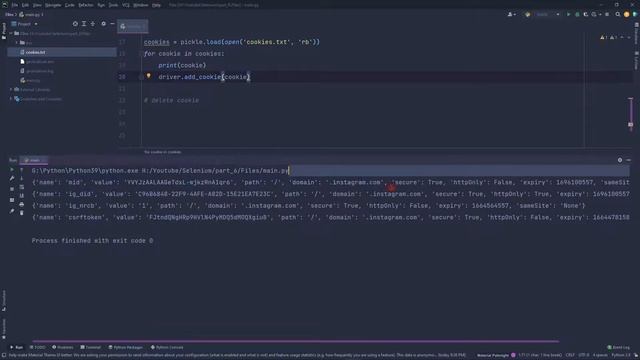
Task: Expand the subfolder under project root
Action: coord(17,42)
